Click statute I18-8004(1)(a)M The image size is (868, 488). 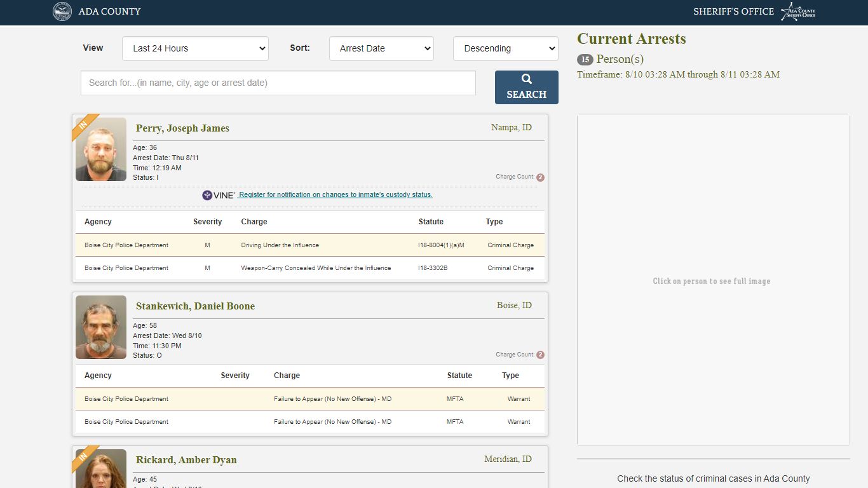click(441, 245)
